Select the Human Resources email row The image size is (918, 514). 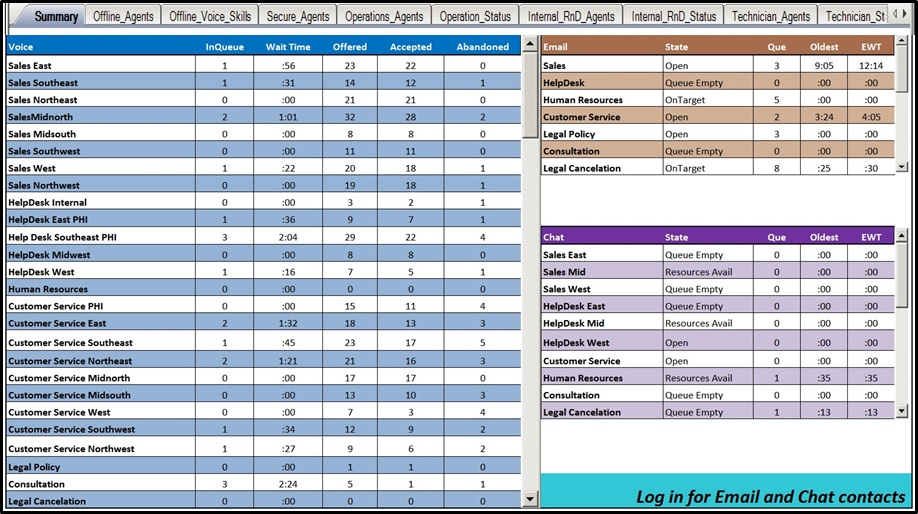(718, 100)
